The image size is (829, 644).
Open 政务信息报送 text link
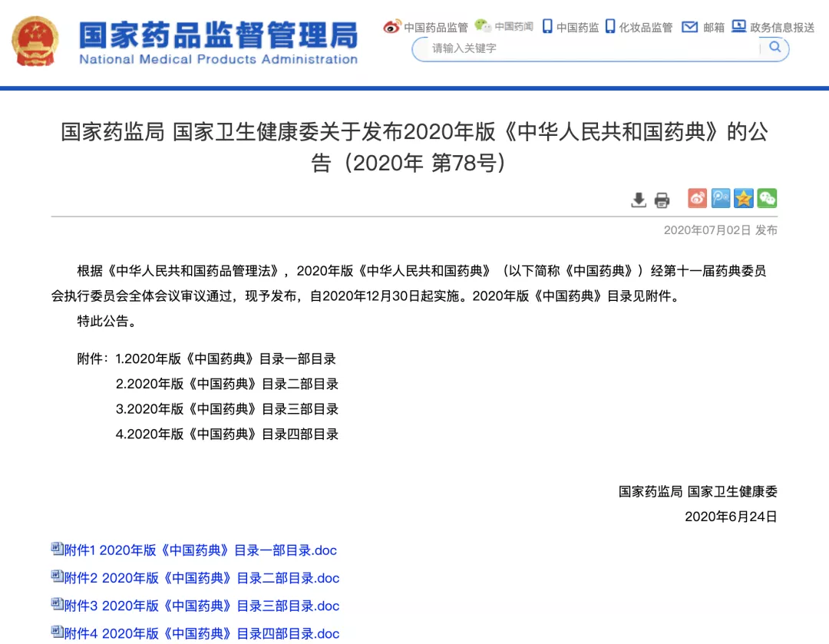[782, 28]
